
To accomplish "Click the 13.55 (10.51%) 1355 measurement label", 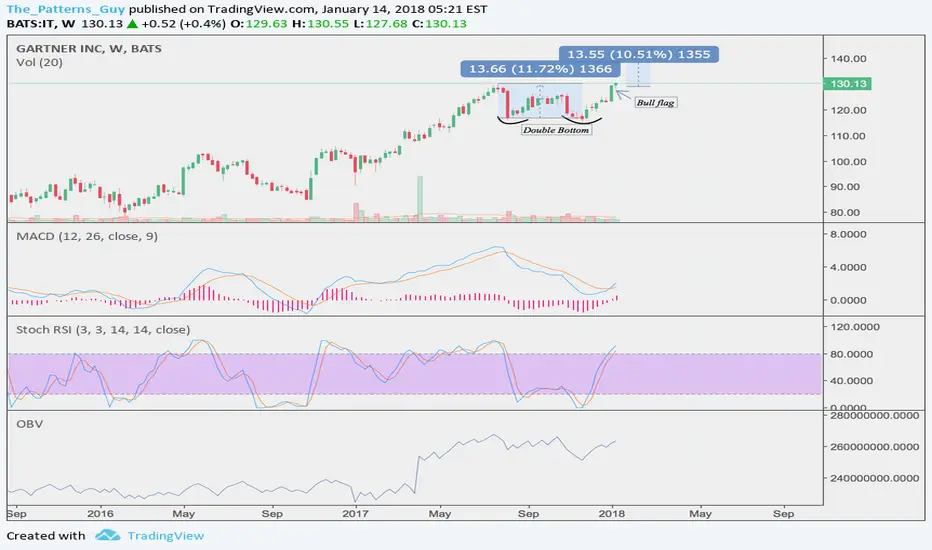I will [x=639, y=54].
